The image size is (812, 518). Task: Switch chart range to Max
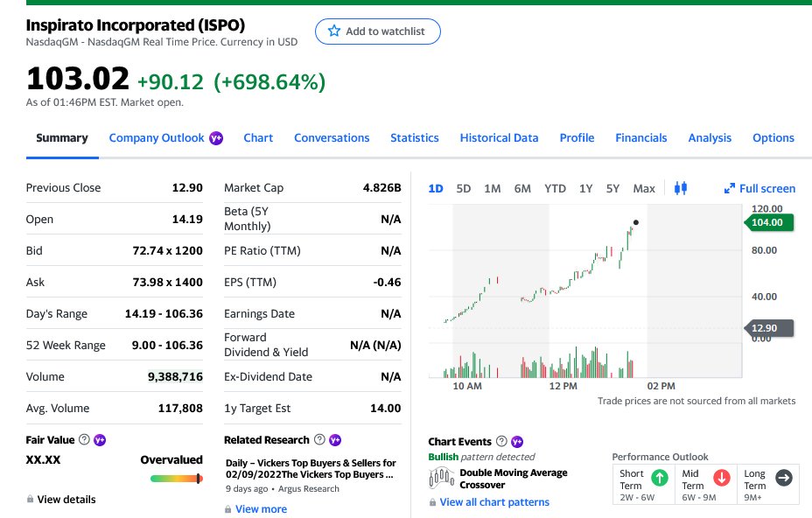[644, 188]
